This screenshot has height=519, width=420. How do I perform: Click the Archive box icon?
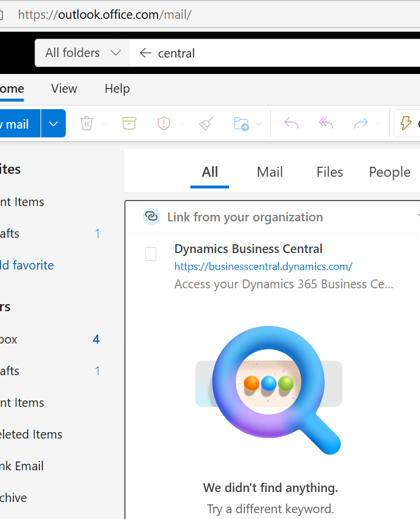click(129, 123)
